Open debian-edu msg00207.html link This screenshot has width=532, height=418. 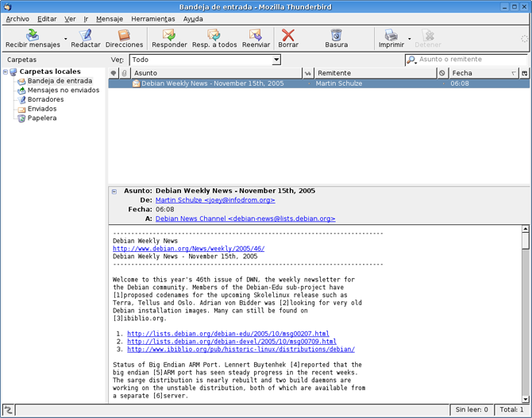pos(228,334)
